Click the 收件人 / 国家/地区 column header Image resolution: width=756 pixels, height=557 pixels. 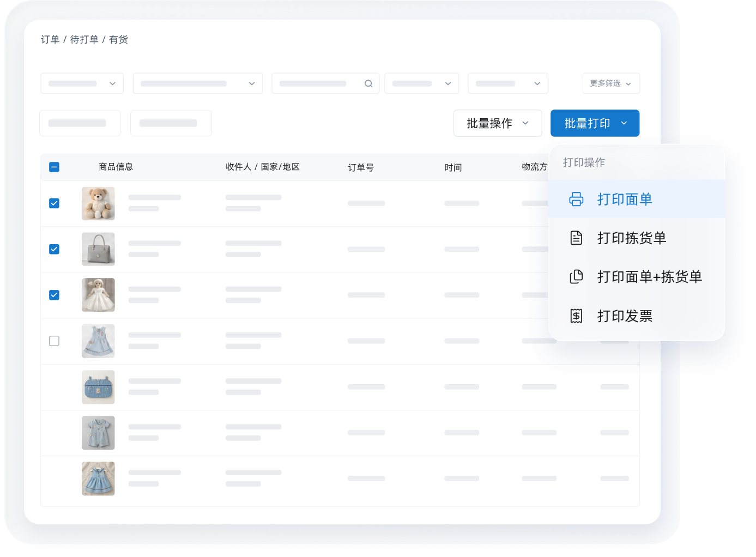coord(263,167)
